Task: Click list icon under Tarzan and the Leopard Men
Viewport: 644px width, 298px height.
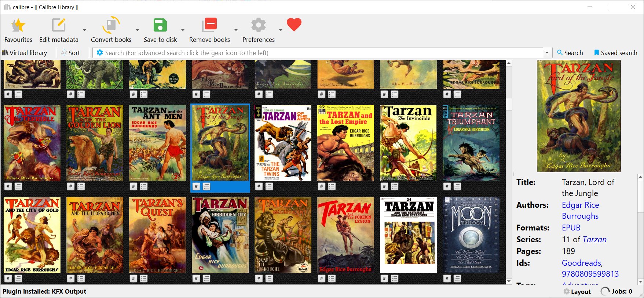Action: click(81, 279)
